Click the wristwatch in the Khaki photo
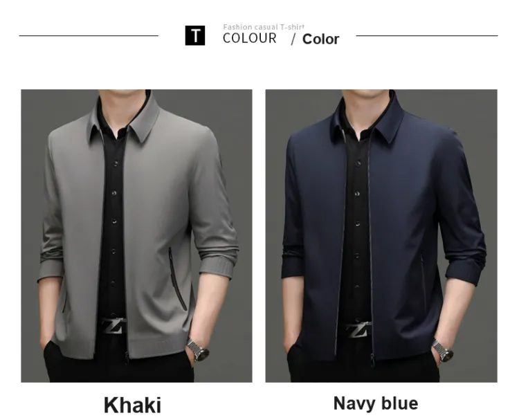Image resolution: width=519 pixels, height=420 pixels. click(198, 349)
